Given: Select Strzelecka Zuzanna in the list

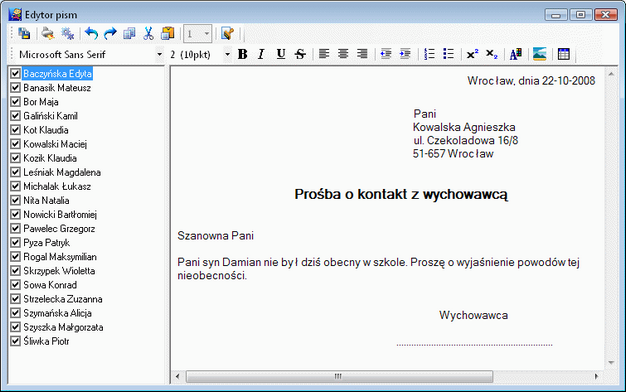Looking at the screenshot, I should (x=63, y=299).
